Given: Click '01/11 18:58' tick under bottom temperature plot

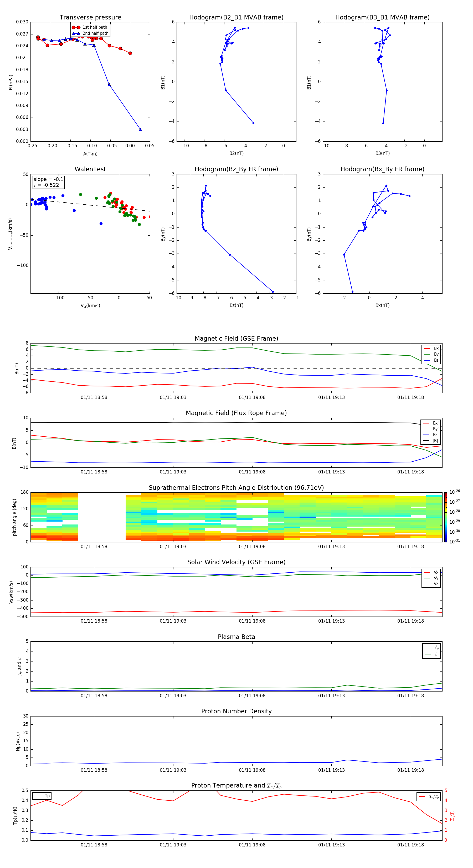Looking at the screenshot, I should [x=94, y=845].
